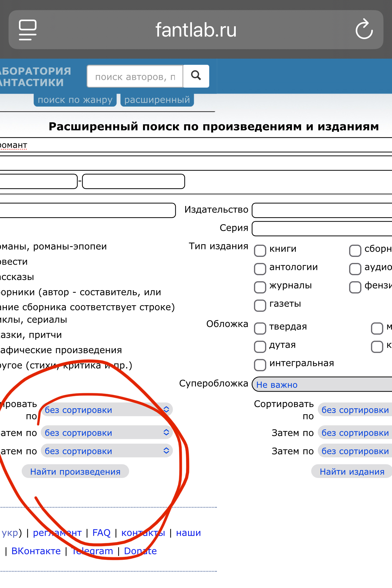Open the FAQ link in footer
The image size is (392, 588).
(101, 533)
